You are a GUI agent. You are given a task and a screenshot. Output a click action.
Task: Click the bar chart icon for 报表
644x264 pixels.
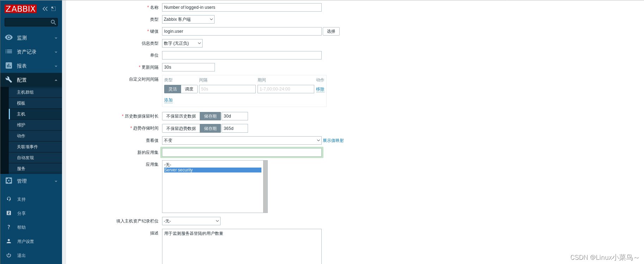coord(9,65)
